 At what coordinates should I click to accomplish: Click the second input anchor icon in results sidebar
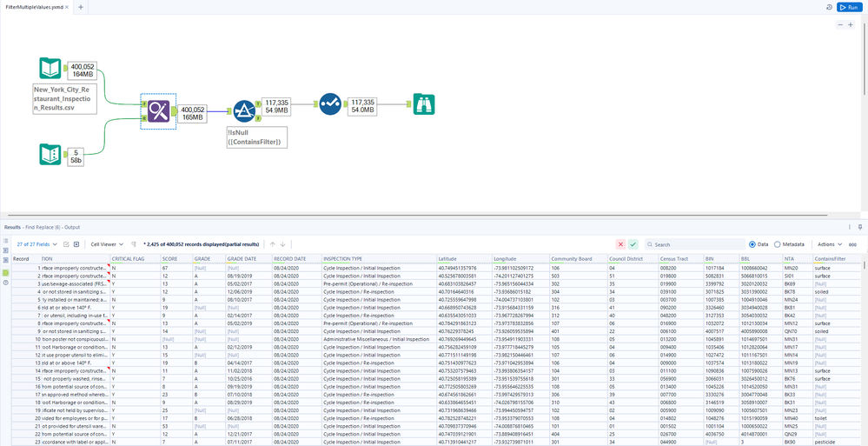[x=5, y=260]
